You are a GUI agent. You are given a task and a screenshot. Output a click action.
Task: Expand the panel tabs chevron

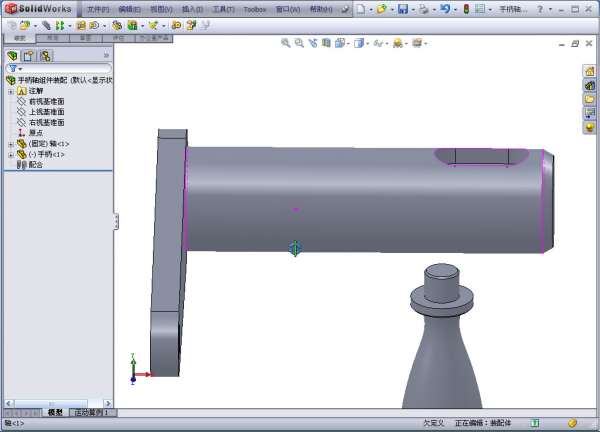pyautogui.click(x=106, y=55)
